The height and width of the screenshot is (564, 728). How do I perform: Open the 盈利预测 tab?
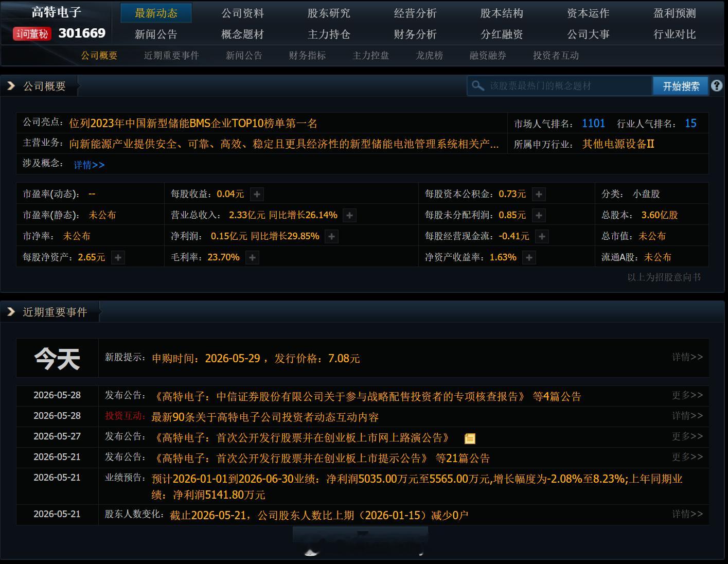[674, 13]
